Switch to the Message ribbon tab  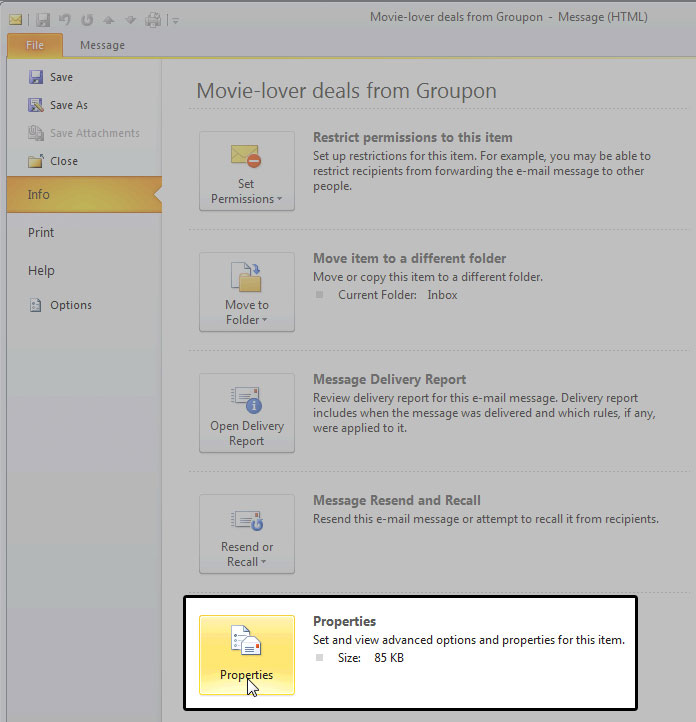point(102,45)
